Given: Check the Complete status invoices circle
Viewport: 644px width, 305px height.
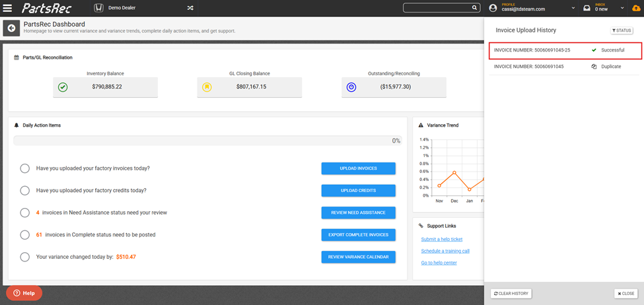Looking at the screenshot, I should (24, 235).
